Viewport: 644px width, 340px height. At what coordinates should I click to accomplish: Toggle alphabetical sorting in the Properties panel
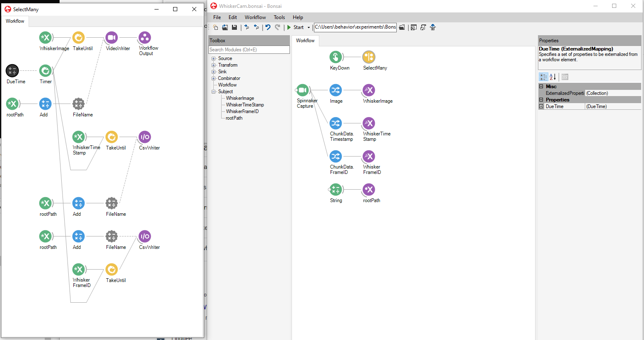coord(552,77)
